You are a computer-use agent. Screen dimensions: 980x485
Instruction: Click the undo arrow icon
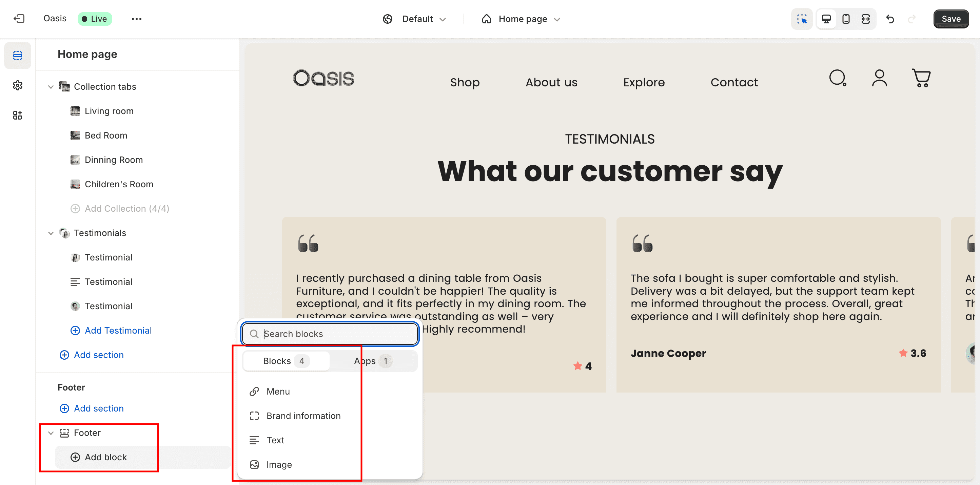890,19
